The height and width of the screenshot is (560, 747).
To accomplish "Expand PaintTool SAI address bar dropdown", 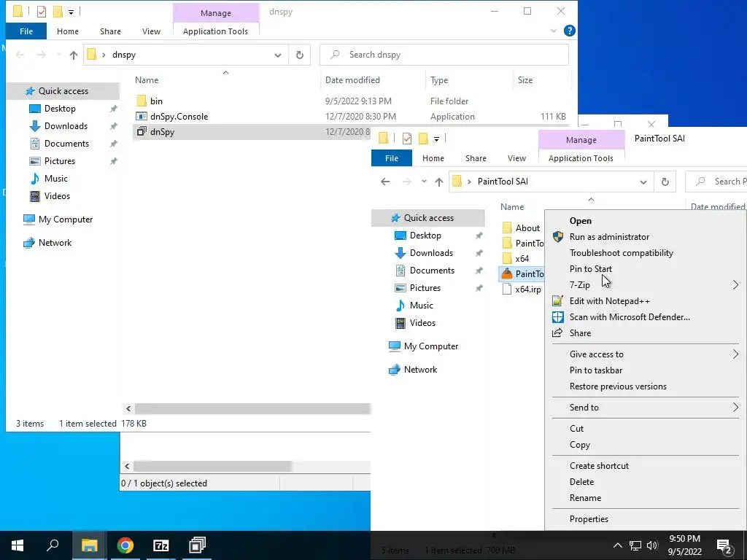I will pyautogui.click(x=643, y=182).
